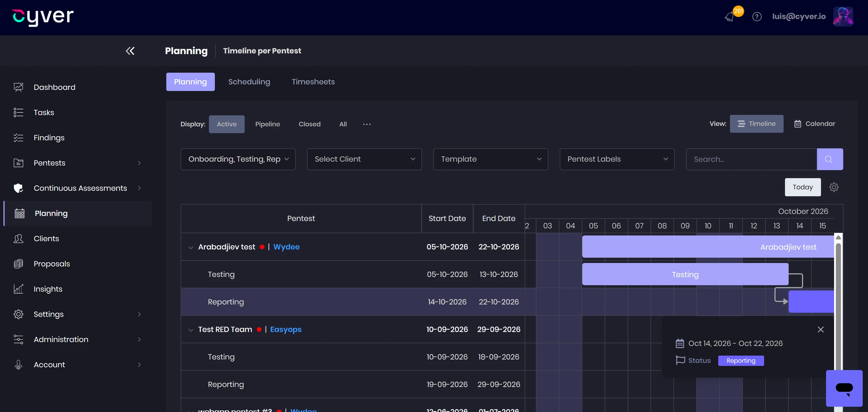This screenshot has height=412, width=868.
Task: Switch to the Timesheets tab
Action: (x=313, y=82)
